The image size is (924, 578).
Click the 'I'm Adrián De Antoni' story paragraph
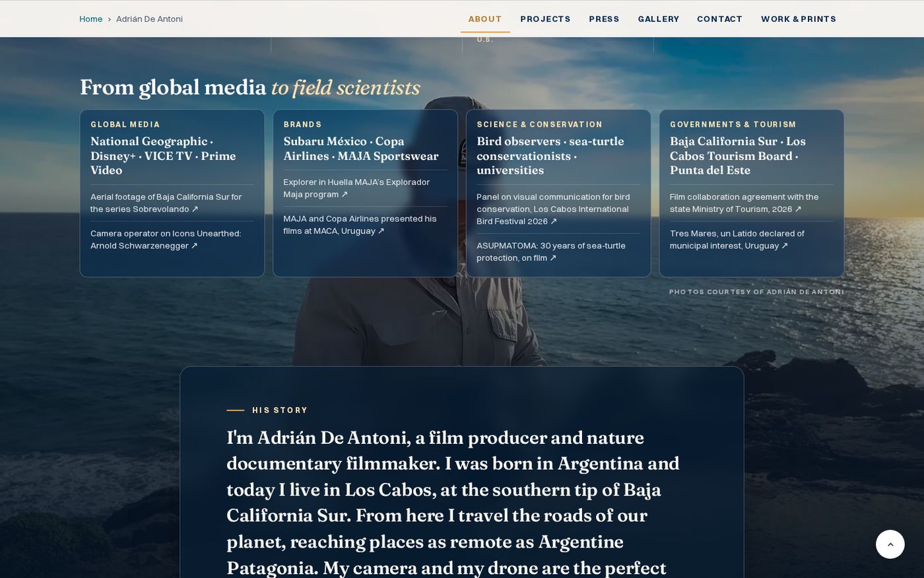tap(453, 503)
